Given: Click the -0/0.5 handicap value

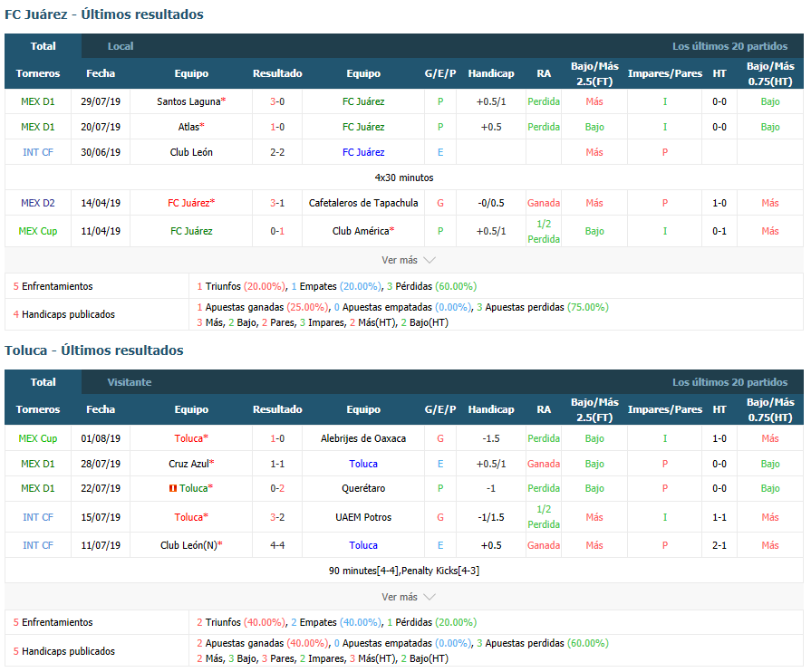Looking at the screenshot, I should click(x=491, y=203).
